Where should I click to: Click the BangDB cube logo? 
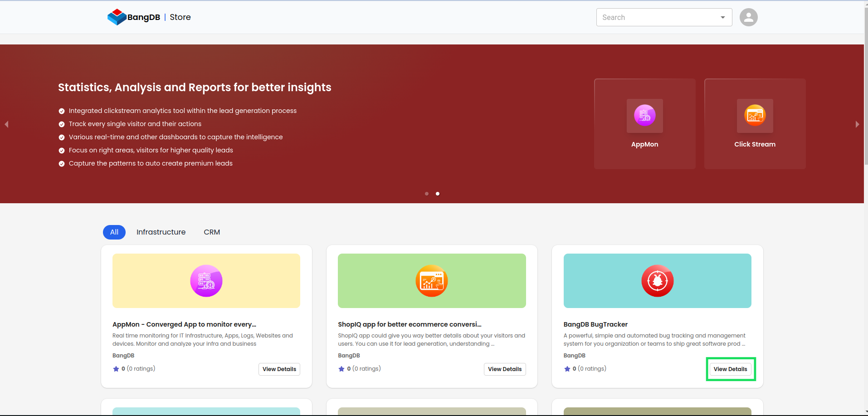(117, 17)
